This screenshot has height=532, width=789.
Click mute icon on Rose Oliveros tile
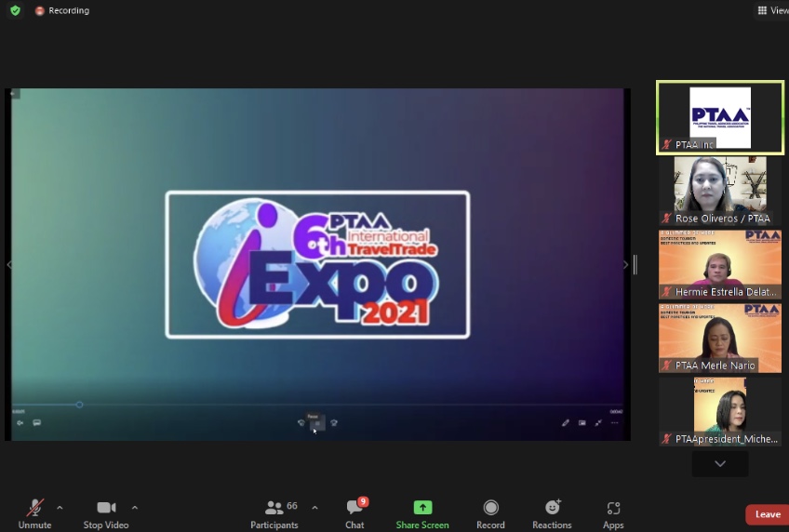[667, 219]
